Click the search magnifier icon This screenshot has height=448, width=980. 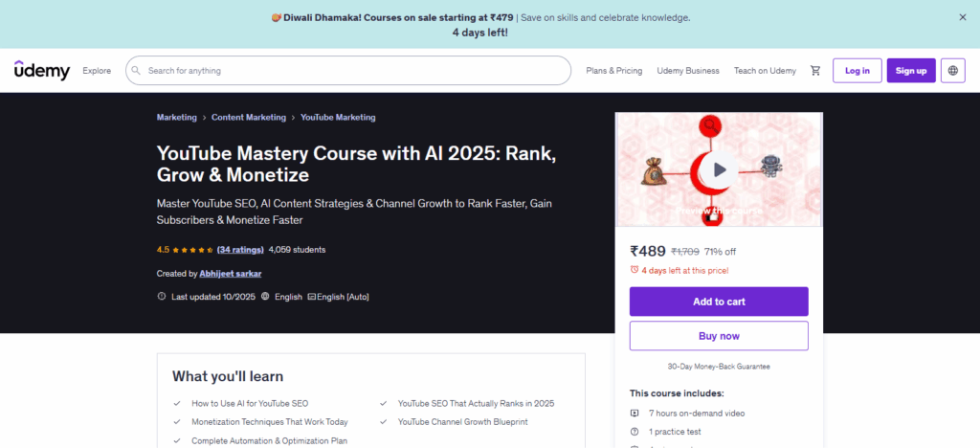click(137, 71)
